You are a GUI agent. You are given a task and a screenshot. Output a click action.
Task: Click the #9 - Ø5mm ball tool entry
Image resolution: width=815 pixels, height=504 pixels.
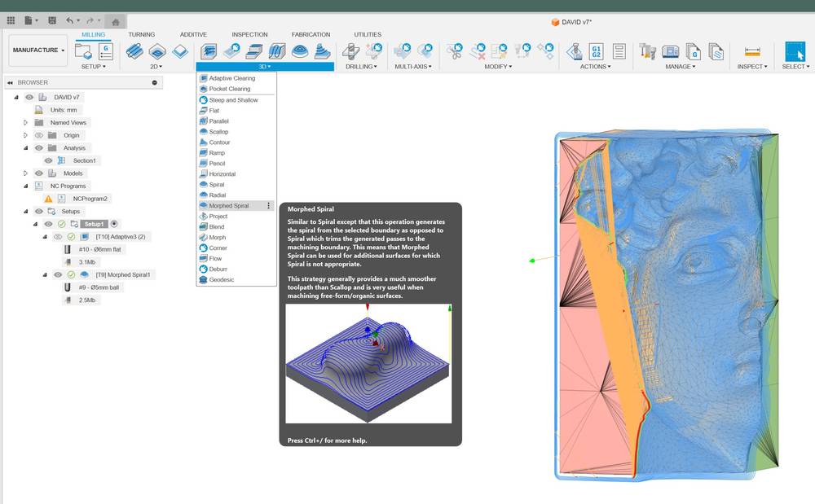click(x=99, y=287)
